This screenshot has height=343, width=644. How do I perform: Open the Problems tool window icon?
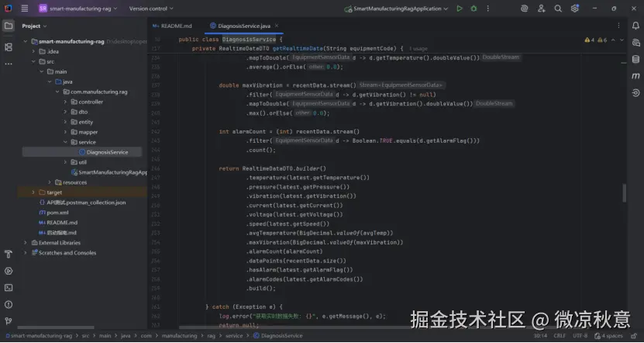[9, 304]
